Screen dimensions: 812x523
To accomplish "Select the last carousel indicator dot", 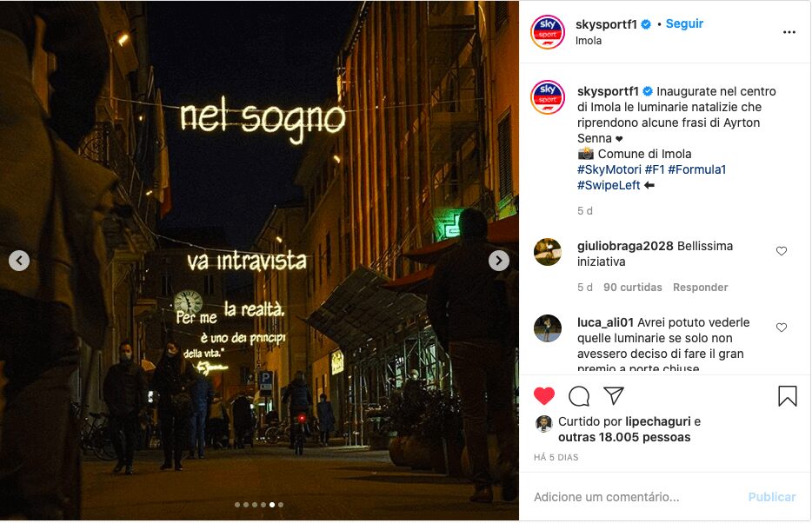I will (281, 505).
